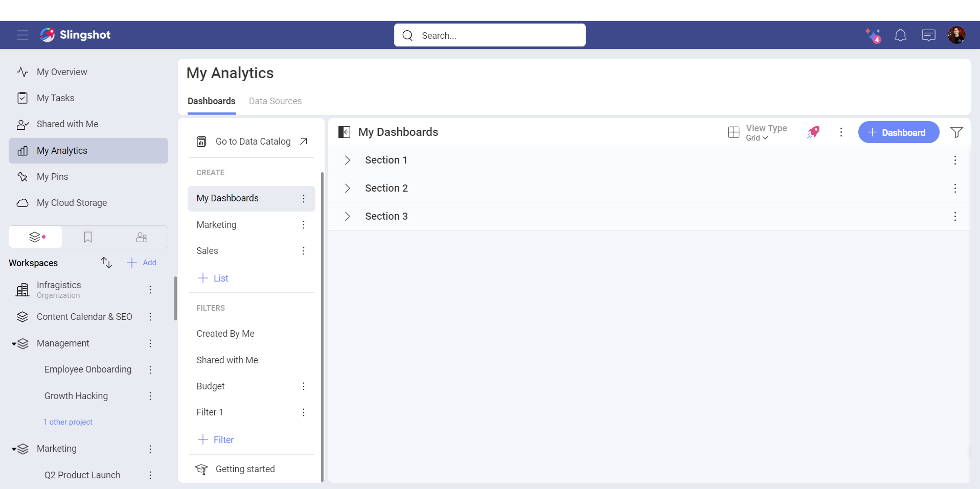Open more options for Section 2
This screenshot has height=489, width=980.
tap(954, 189)
